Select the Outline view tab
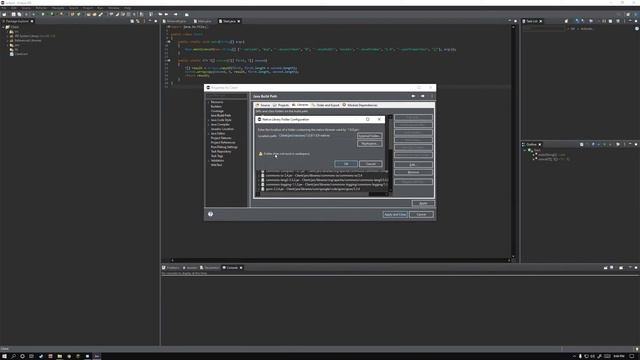 coord(531,144)
